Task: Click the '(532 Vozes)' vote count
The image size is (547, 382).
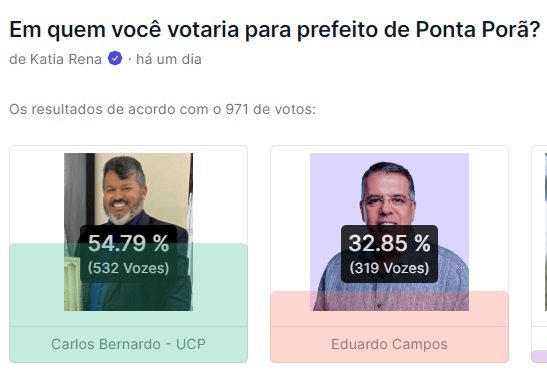Action: (128, 268)
